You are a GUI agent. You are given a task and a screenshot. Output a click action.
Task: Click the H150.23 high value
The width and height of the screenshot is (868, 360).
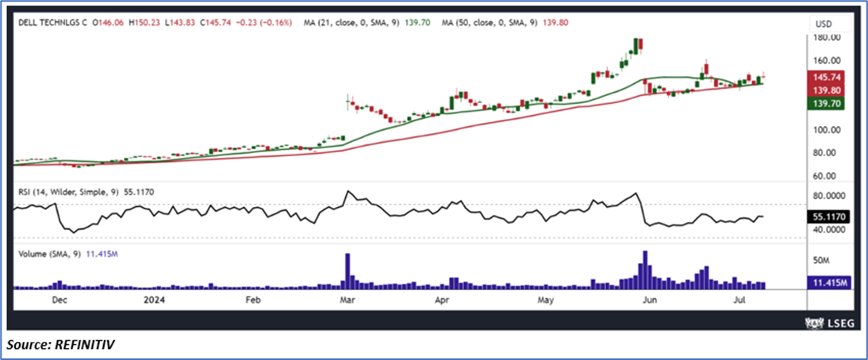pyautogui.click(x=144, y=23)
